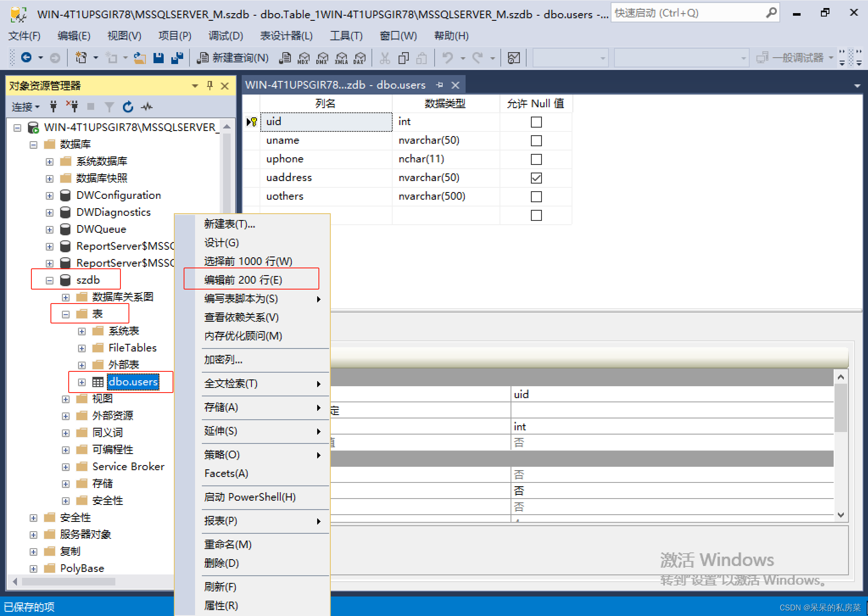Open the 连接 (Connect) dropdown
The image size is (868, 616).
point(25,107)
